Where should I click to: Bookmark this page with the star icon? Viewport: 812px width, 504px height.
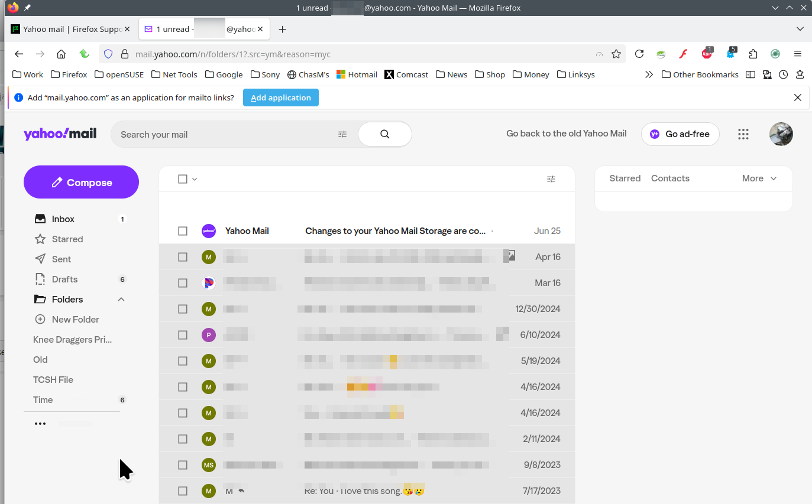coord(616,54)
